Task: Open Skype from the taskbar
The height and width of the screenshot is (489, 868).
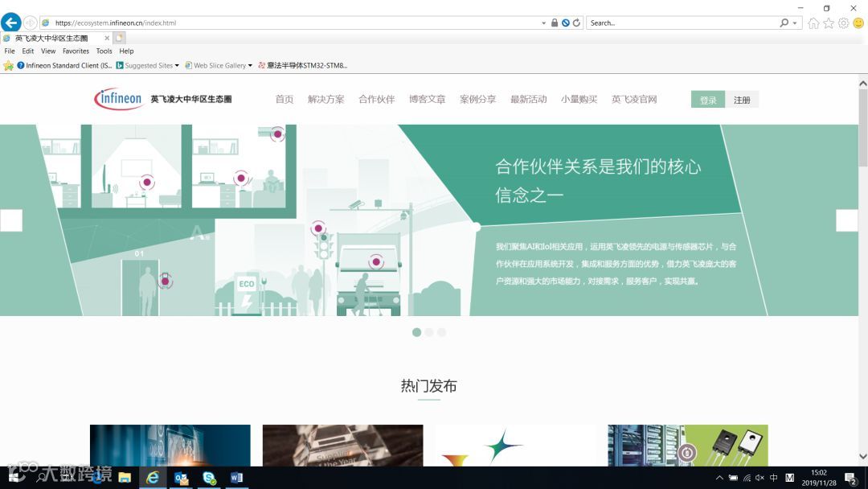Action: (209, 478)
